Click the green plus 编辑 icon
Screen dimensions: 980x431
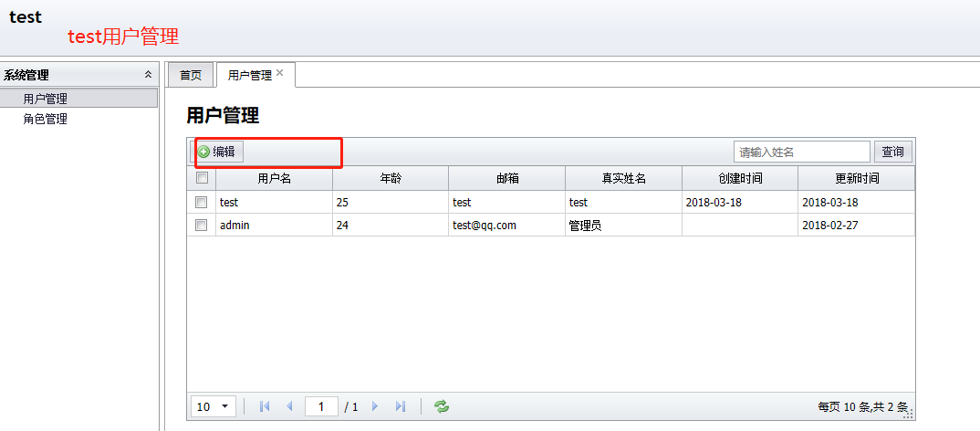tap(203, 152)
